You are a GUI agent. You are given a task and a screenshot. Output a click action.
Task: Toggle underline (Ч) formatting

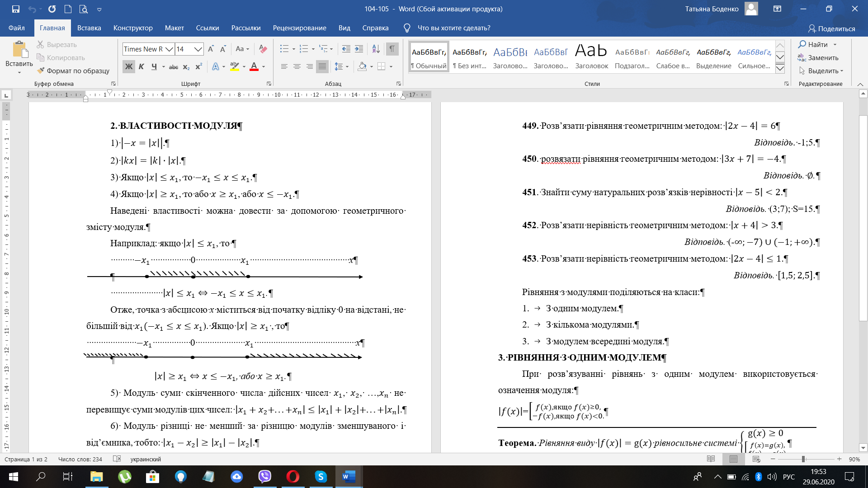154,66
